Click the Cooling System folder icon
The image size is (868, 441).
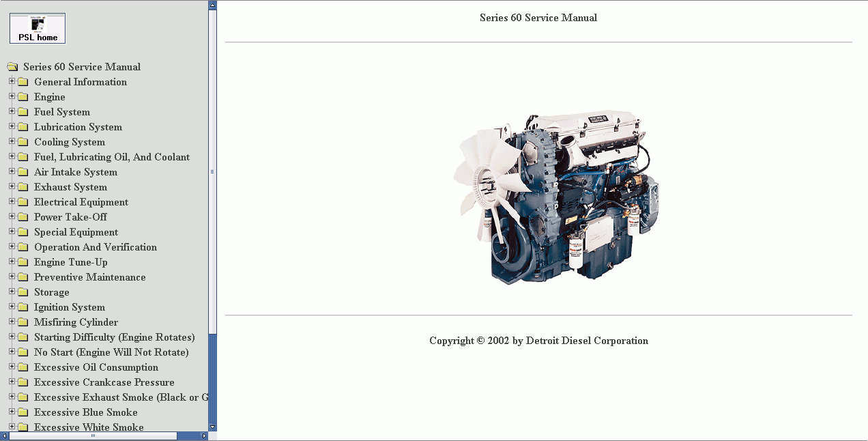[23, 141]
